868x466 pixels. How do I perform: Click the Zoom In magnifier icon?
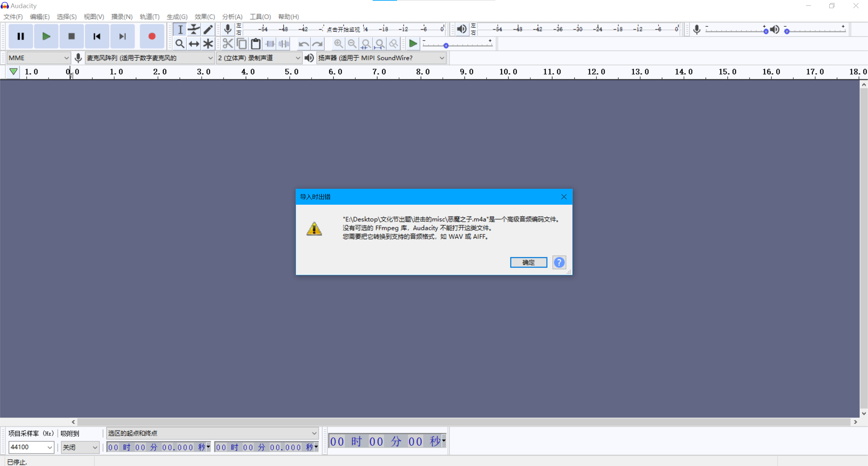(338, 44)
